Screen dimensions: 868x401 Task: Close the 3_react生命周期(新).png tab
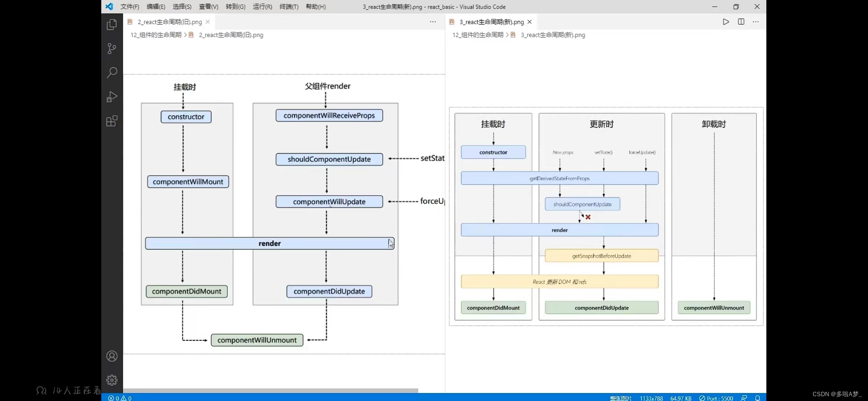click(x=530, y=22)
